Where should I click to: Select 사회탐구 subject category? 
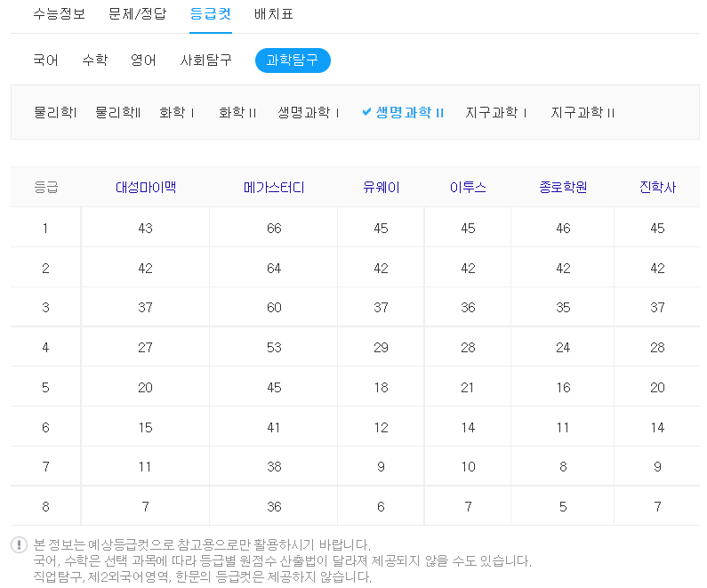[x=205, y=60]
